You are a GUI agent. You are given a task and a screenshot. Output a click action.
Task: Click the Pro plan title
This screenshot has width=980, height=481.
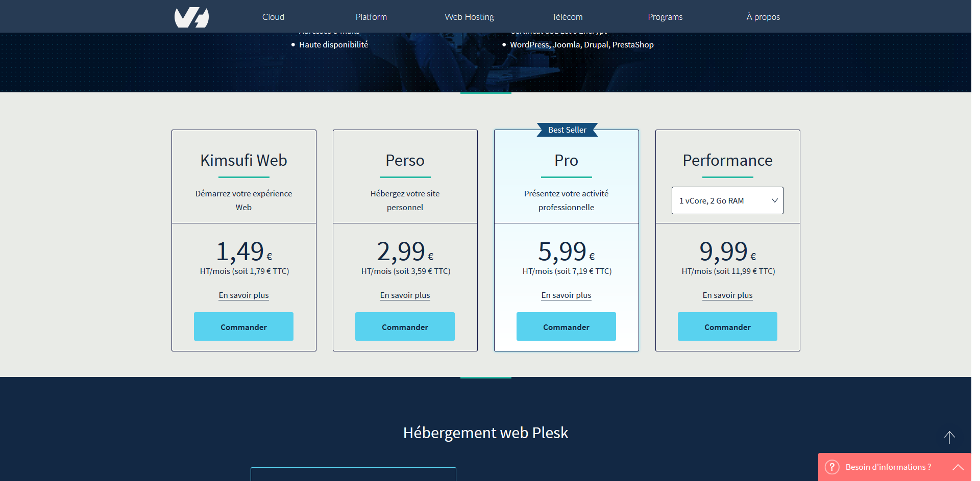[566, 160]
